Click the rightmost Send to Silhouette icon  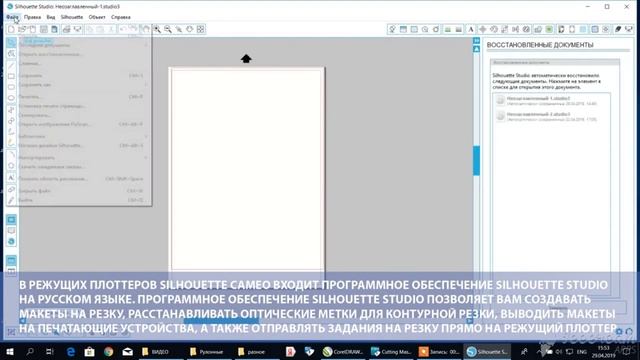[629, 29]
